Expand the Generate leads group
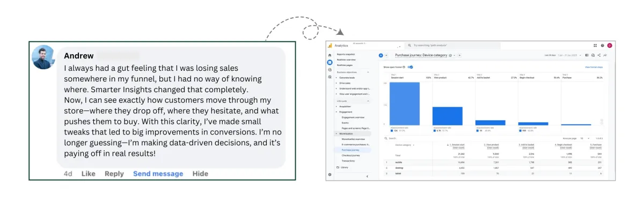Viewport: 644px width, 201px height. (x=336, y=78)
